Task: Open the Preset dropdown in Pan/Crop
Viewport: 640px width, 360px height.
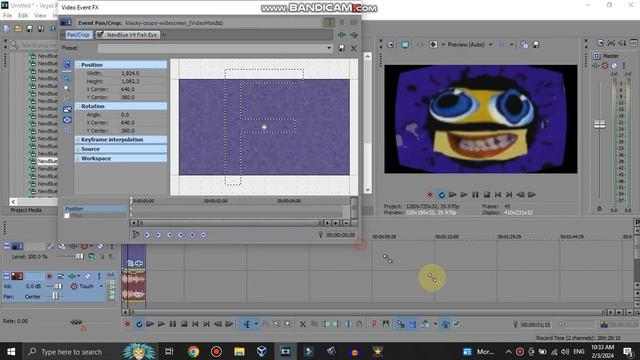Action: coord(329,48)
